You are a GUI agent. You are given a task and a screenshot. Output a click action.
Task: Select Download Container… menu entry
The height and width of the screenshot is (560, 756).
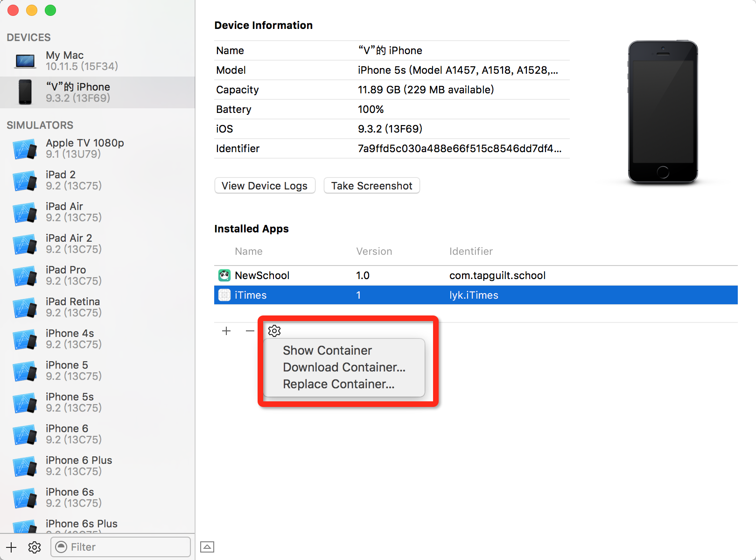pos(344,367)
